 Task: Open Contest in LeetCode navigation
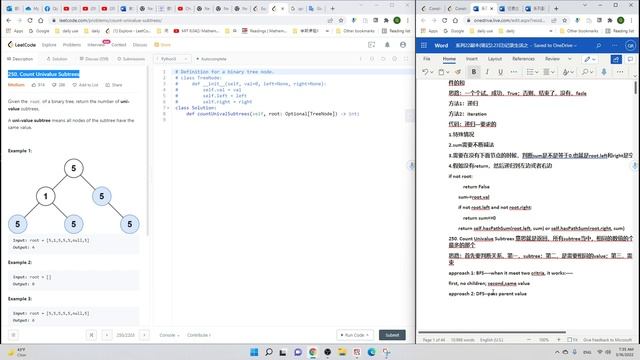[x=119, y=45]
